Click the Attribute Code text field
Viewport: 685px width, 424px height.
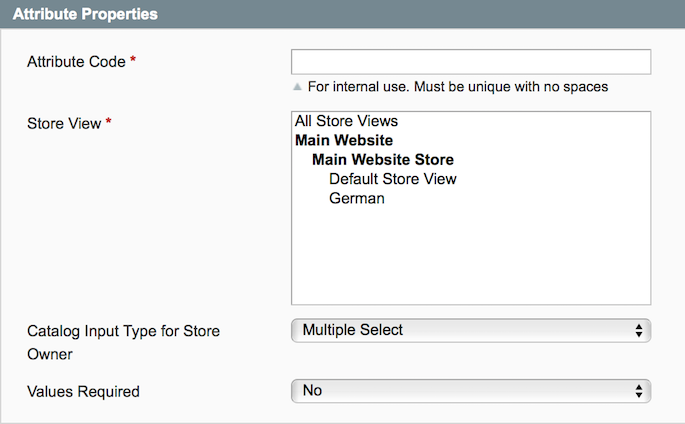click(470, 62)
